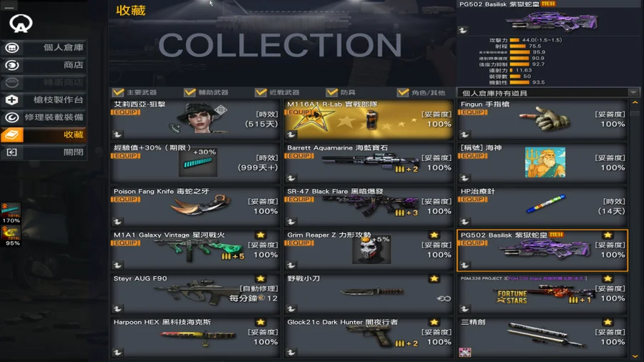Toggle favorite star on M1A1 Galaxy Vintage

coord(260,235)
